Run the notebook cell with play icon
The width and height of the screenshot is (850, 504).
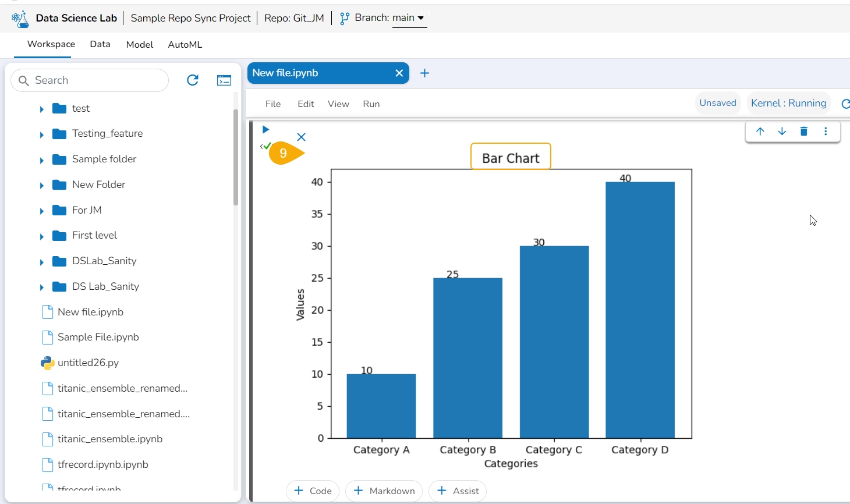coord(265,130)
